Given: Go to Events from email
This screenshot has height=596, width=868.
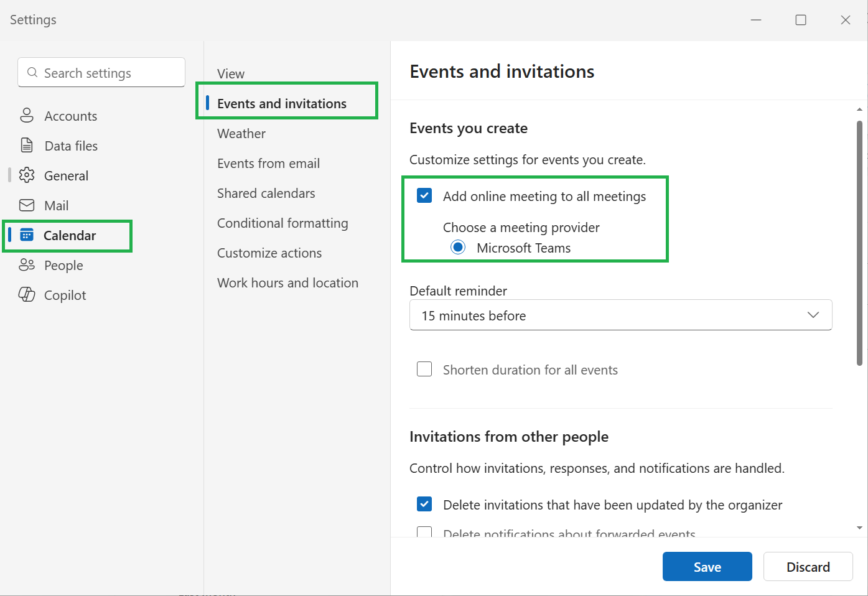Looking at the screenshot, I should click(269, 163).
